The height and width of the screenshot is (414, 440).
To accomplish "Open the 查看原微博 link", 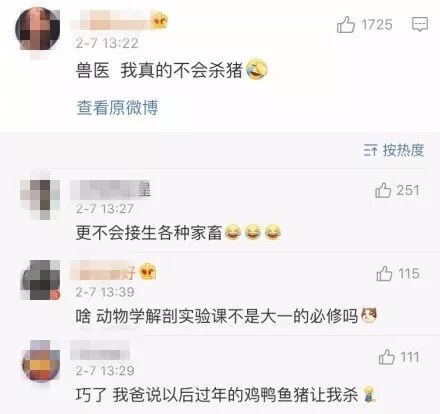I will pos(117,107).
